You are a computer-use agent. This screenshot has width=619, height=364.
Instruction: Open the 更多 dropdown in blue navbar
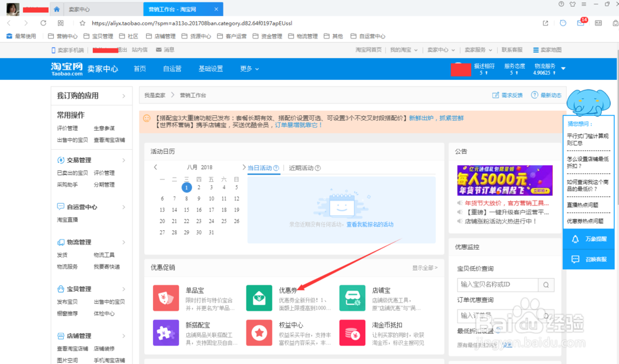(x=249, y=69)
